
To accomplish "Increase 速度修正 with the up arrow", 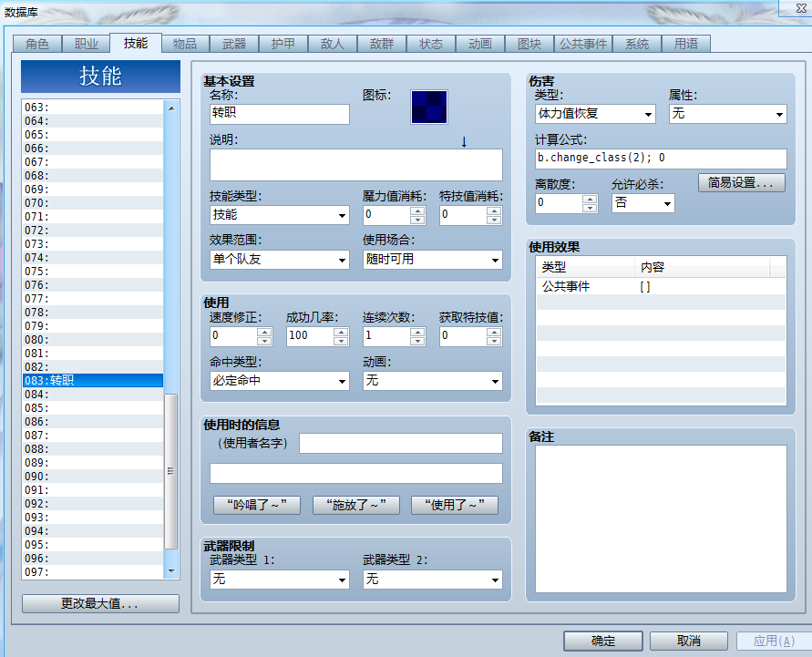I will [x=264, y=332].
